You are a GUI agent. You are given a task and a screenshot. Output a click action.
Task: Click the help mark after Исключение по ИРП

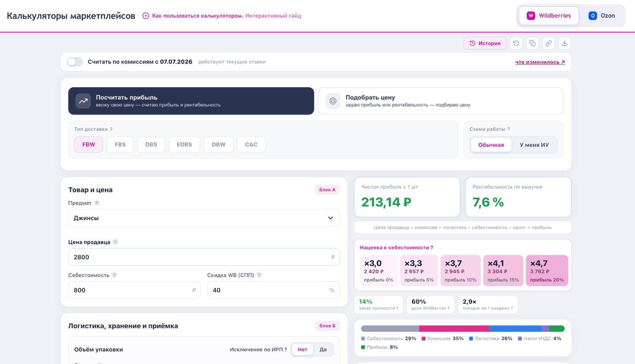[x=286, y=350]
